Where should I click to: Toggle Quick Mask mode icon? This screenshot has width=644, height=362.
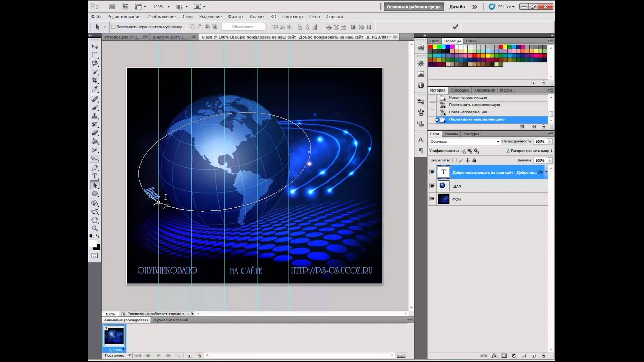95,256
